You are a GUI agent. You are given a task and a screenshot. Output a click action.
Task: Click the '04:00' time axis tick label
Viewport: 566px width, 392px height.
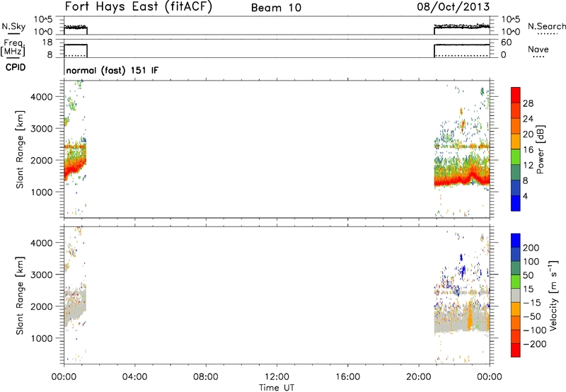134,377
